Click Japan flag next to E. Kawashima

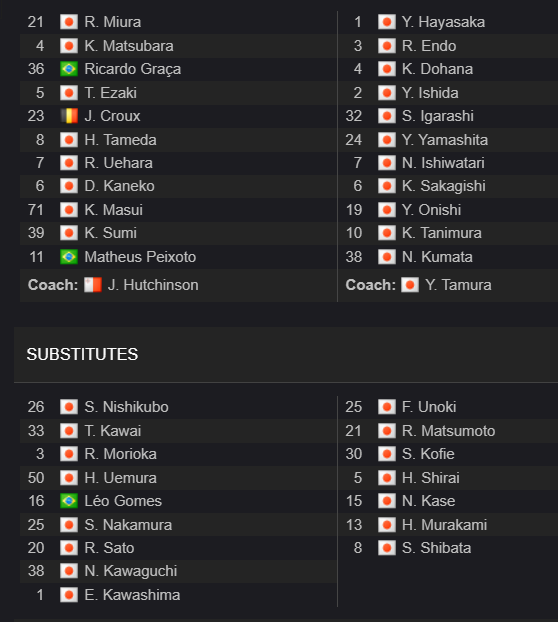pos(69,595)
